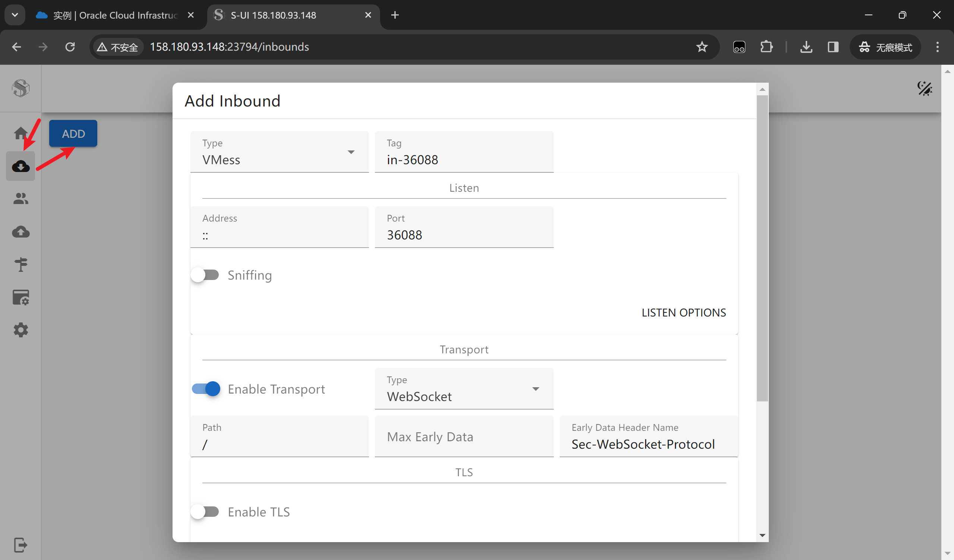Screen dimensions: 954x560
Task: Open the routing signpost icon in sidebar
Action: tap(20, 264)
